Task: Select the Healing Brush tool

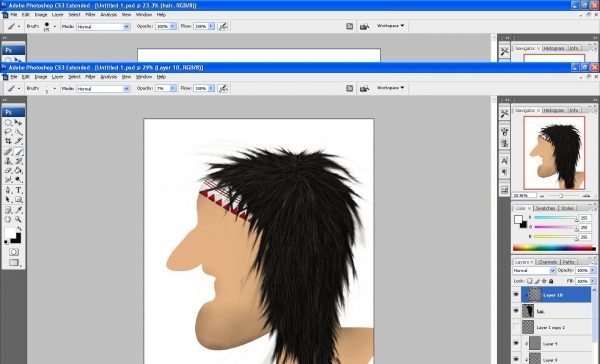Action: [x=8, y=152]
